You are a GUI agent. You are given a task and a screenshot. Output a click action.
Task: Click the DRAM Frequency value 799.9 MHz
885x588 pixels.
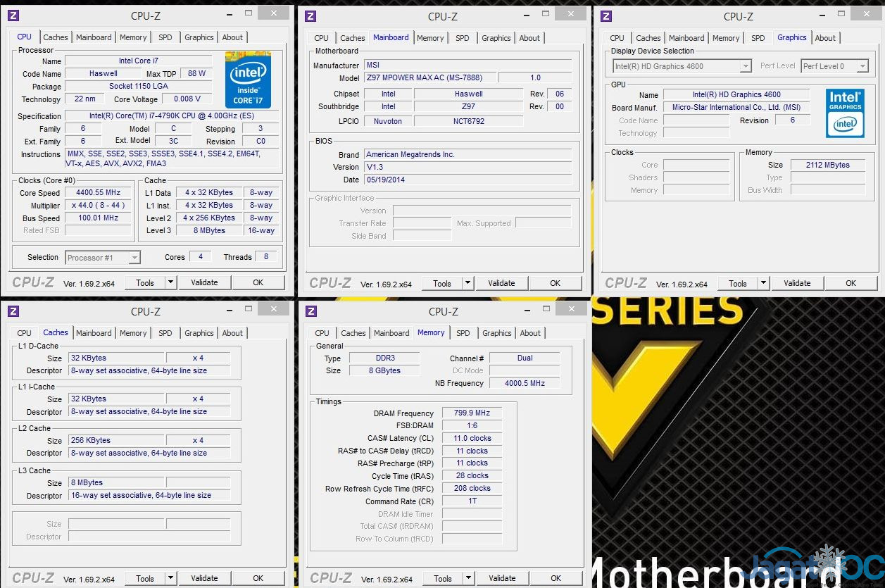coord(472,413)
